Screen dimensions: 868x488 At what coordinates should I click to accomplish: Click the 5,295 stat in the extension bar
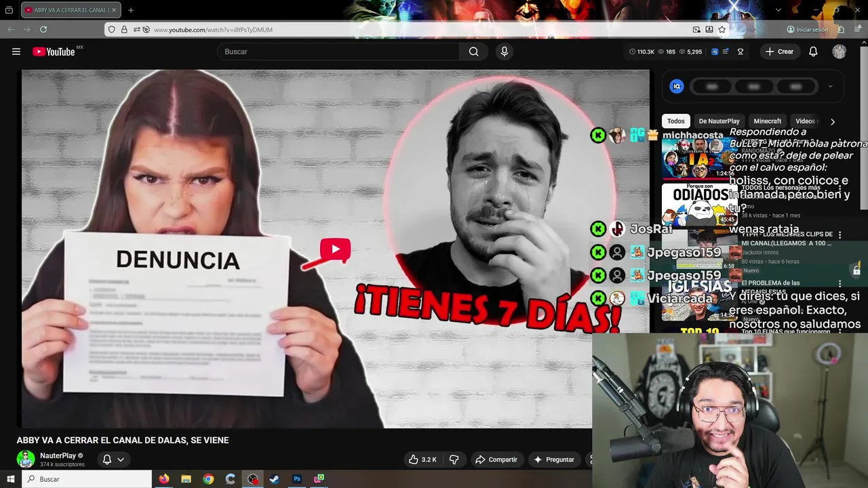(x=690, y=52)
